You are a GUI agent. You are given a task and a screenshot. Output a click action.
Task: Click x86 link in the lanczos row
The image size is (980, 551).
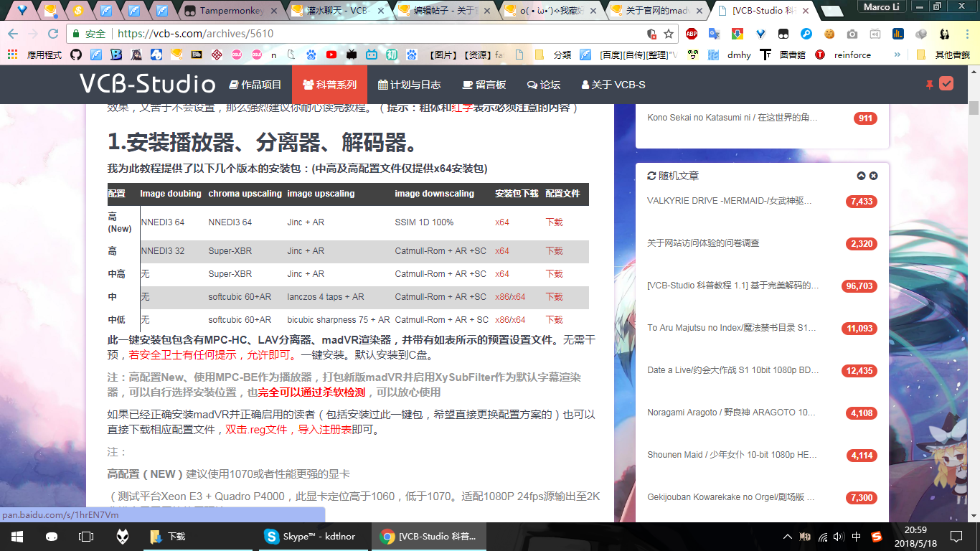(501, 297)
